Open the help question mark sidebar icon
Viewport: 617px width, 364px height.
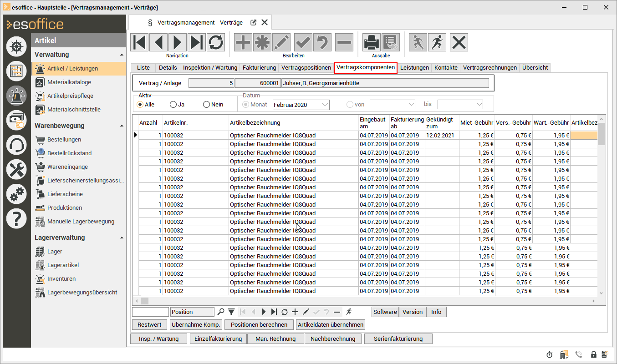pos(16,219)
